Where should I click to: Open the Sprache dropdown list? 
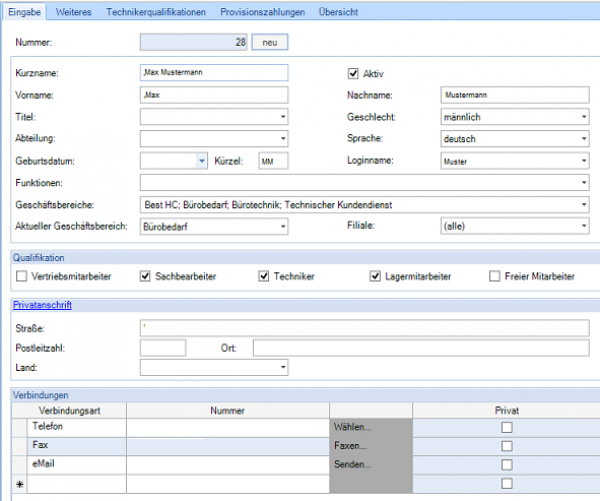(584, 139)
